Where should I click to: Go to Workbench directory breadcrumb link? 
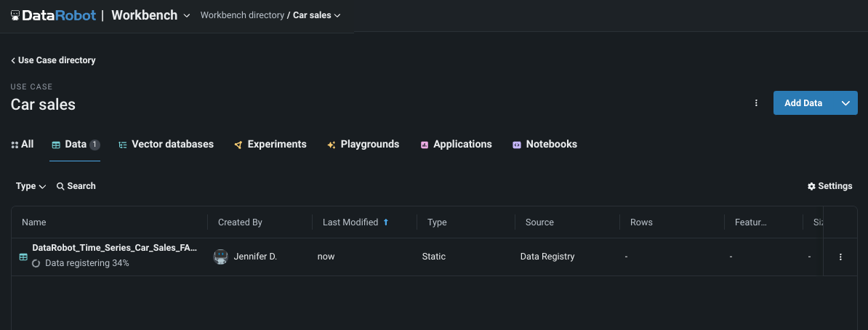pos(242,15)
